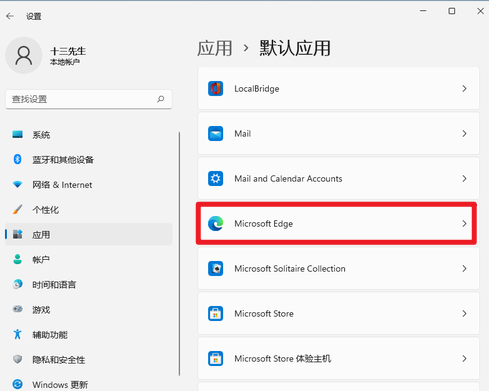Click the Microsoft Solitaire Collection icon

pyautogui.click(x=215, y=269)
